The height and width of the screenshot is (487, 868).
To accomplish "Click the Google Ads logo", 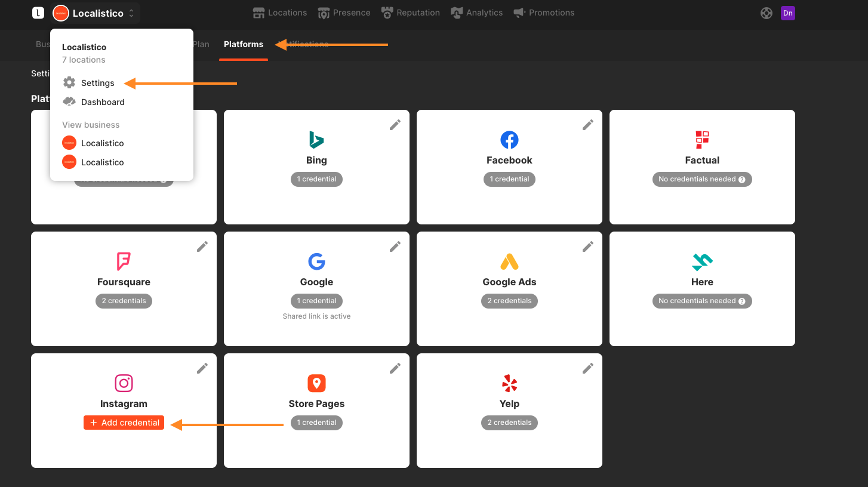I will coord(509,261).
